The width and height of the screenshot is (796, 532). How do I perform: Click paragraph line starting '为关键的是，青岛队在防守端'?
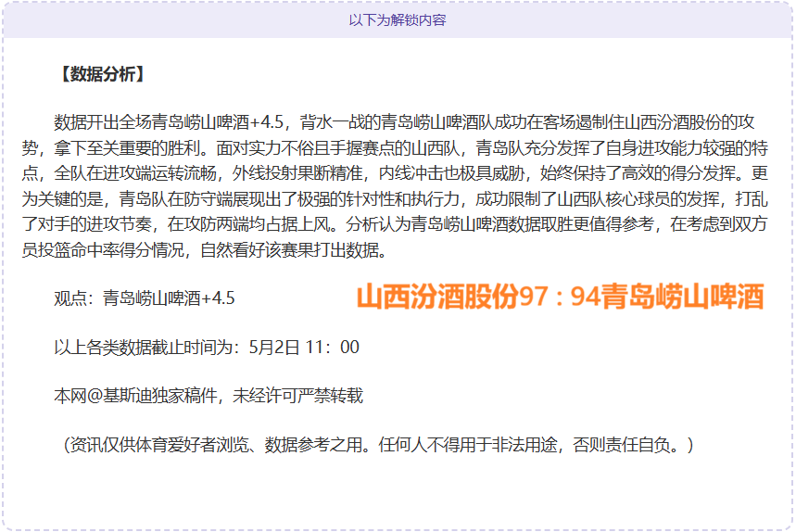(395, 198)
